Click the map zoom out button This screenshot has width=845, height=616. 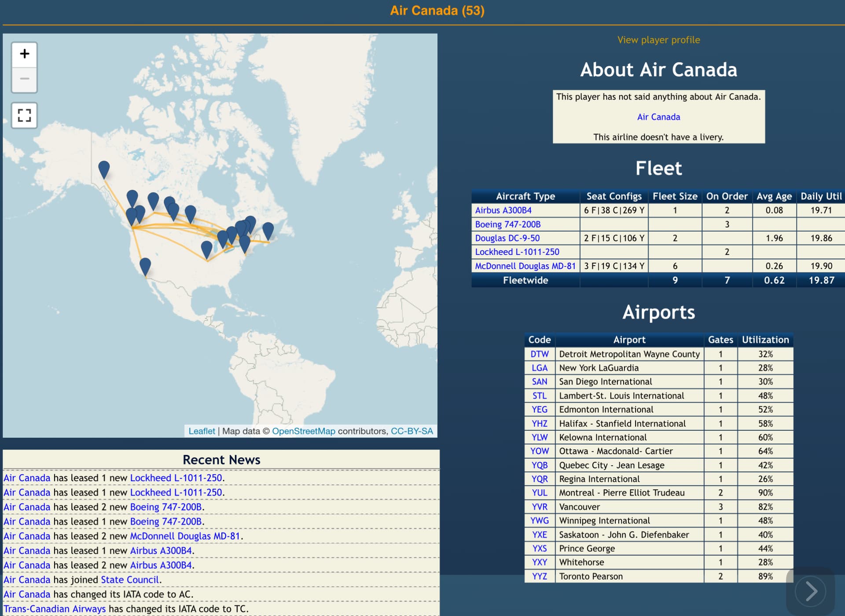[x=25, y=79]
